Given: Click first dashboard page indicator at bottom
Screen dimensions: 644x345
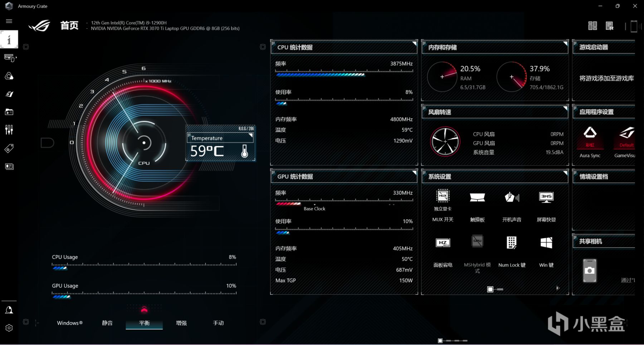Looking at the screenshot, I should click(x=440, y=340).
